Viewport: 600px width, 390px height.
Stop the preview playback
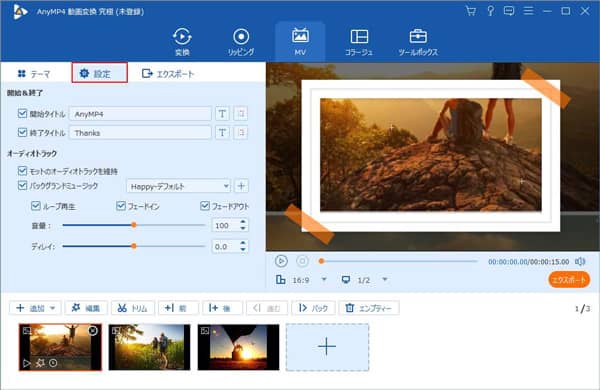tap(302, 261)
